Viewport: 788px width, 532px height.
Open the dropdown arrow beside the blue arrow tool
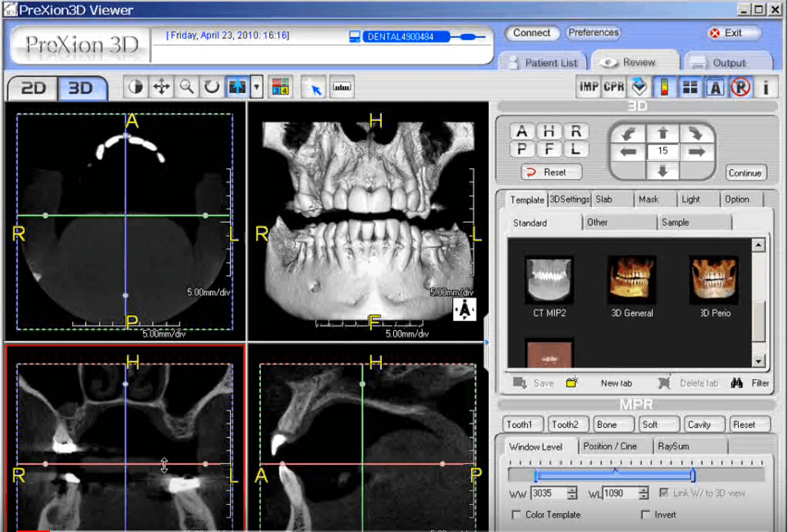click(257, 87)
